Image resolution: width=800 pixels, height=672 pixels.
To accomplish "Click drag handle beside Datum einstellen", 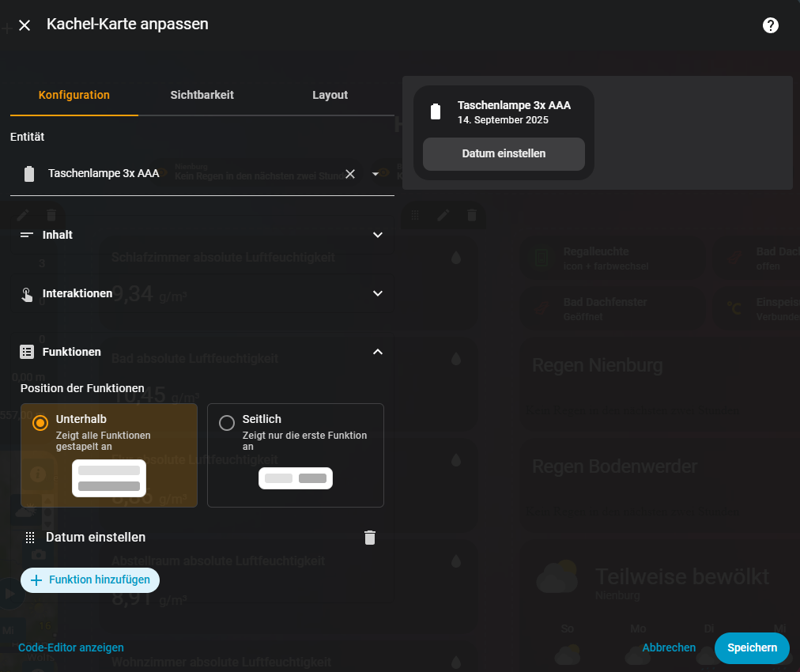I will 30,538.
